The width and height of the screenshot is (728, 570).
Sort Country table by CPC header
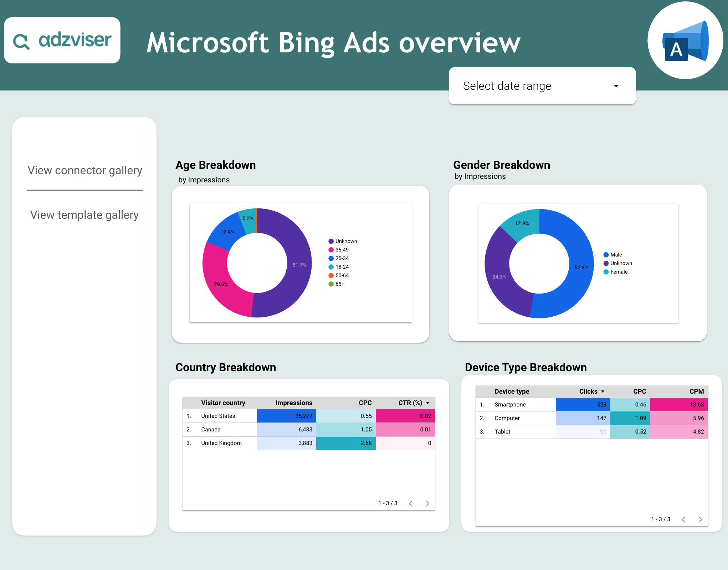click(365, 403)
